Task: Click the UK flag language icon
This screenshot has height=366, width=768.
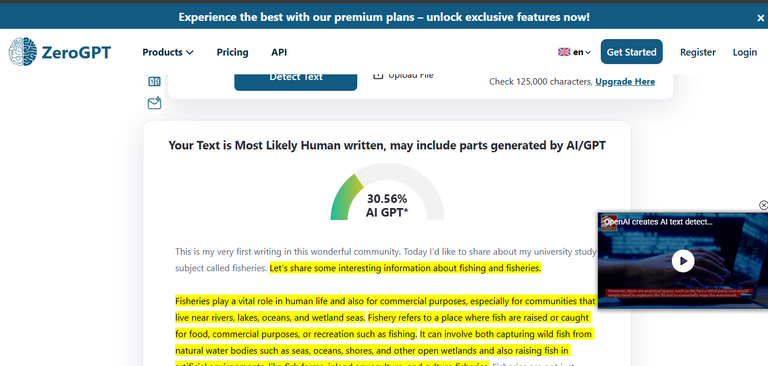Action: coord(564,52)
